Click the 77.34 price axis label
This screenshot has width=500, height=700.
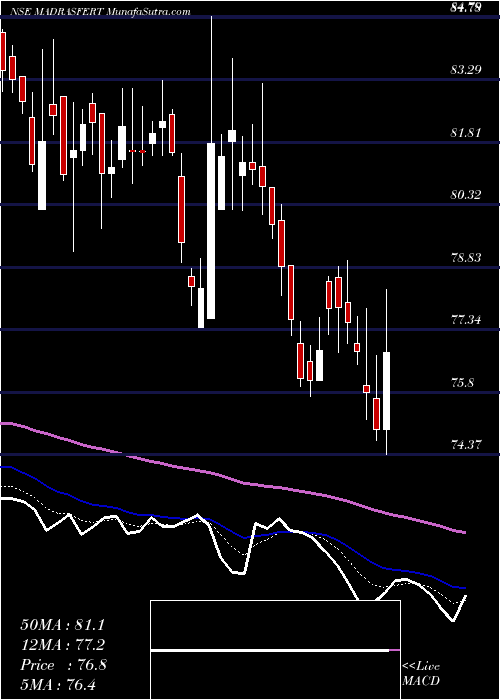466,320
